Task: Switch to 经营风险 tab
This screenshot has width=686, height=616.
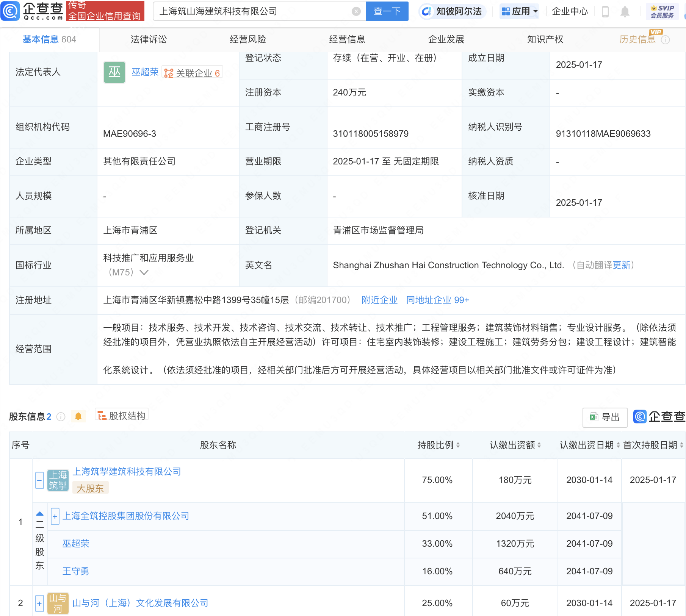Action: 248,39
